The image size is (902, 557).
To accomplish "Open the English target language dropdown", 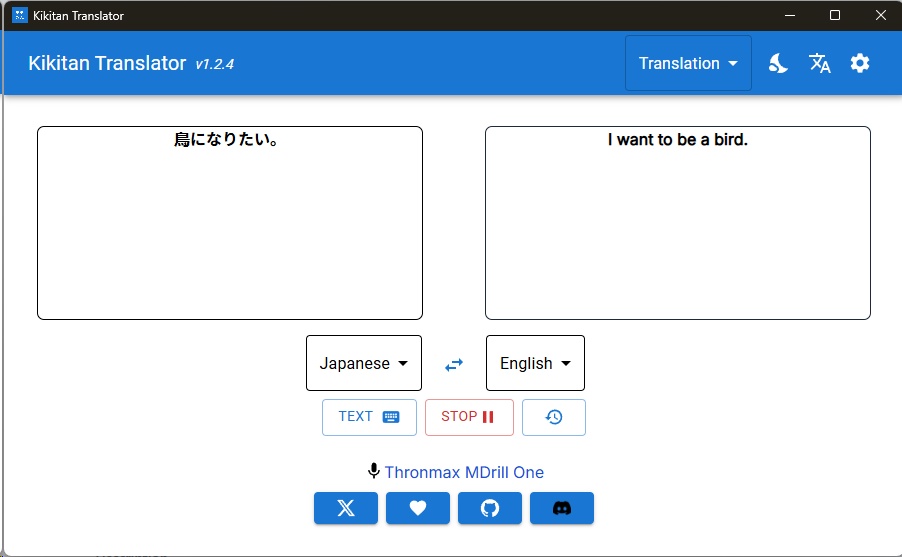I will (x=535, y=363).
